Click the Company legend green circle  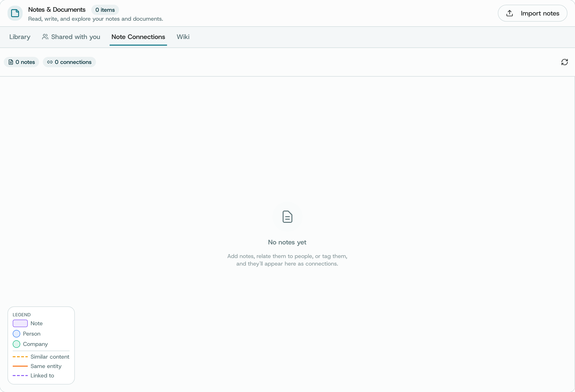[x=16, y=344]
